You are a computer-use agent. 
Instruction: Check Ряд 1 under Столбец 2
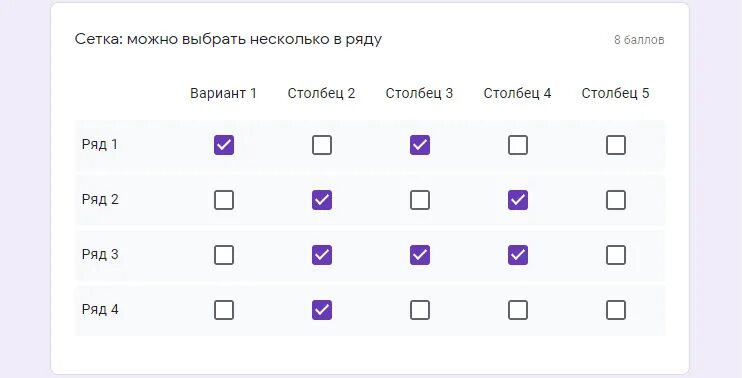(x=322, y=145)
